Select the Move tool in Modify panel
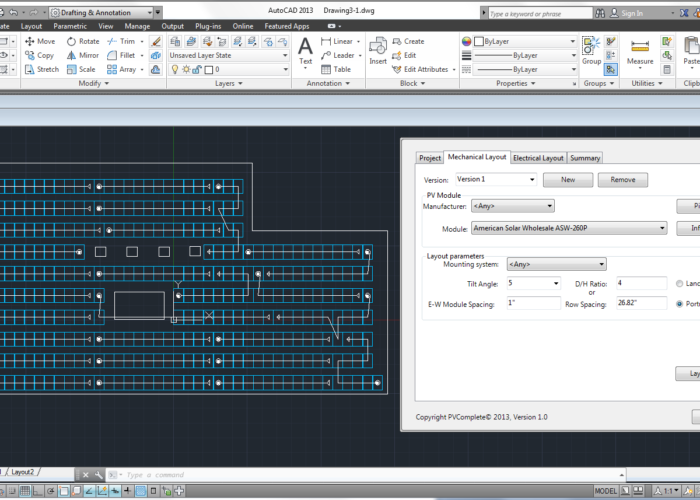Screen dimensions: 700x500 point(39,42)
